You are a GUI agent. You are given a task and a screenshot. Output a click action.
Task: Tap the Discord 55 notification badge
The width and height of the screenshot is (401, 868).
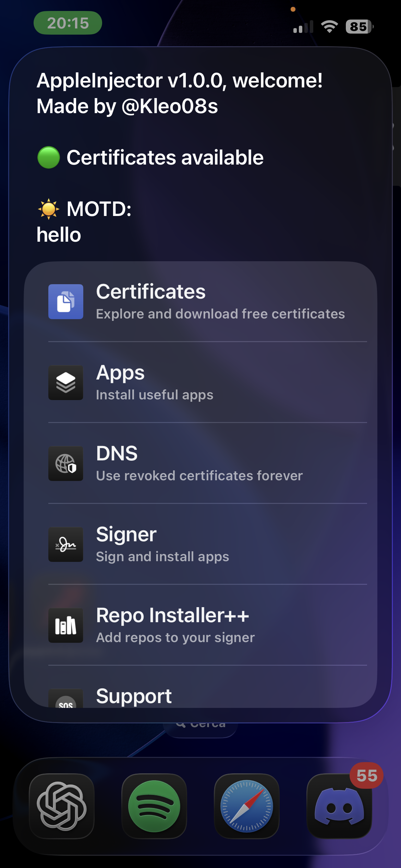coord(367,775)
